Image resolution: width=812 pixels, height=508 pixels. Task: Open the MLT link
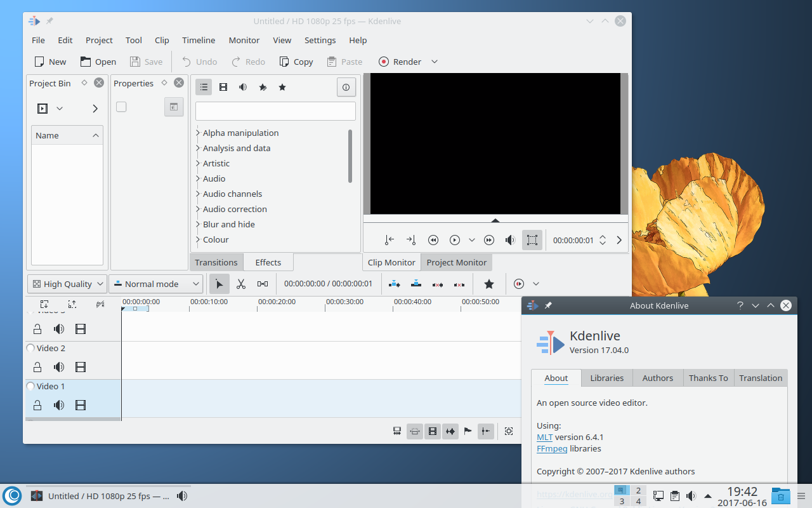pos(544,437)
